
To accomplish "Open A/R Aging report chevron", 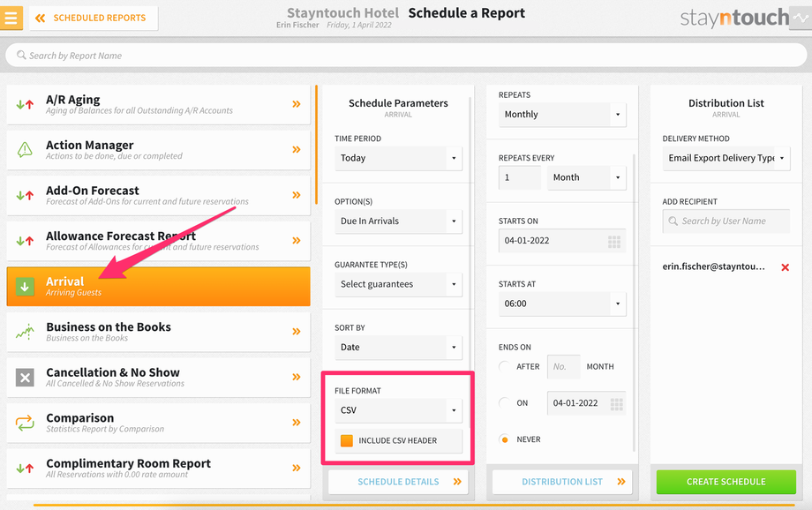I will 297,104.
